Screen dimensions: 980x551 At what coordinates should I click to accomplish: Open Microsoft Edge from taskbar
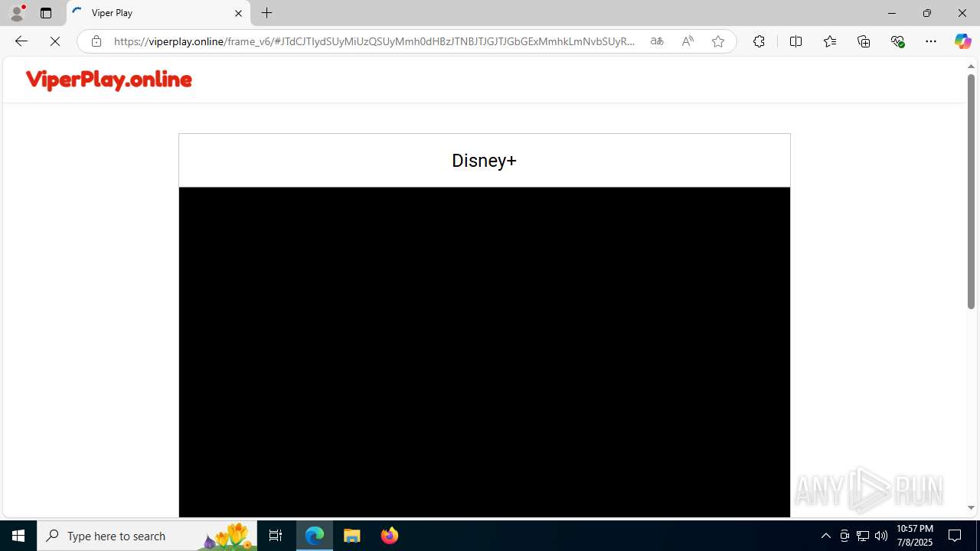[x=315, y=536]
